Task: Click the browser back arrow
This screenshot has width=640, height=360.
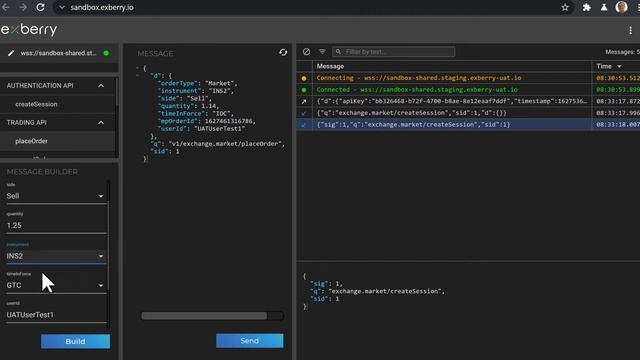Action: pos(5,7)
